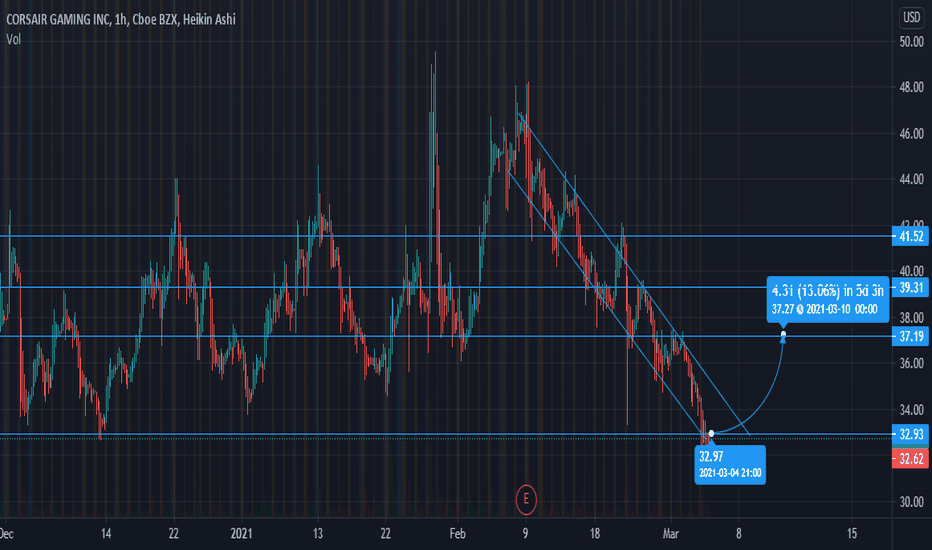This screenshot has width=932, height=550.
Task: Click the 13 date axis label
Action: click(317, 533)
